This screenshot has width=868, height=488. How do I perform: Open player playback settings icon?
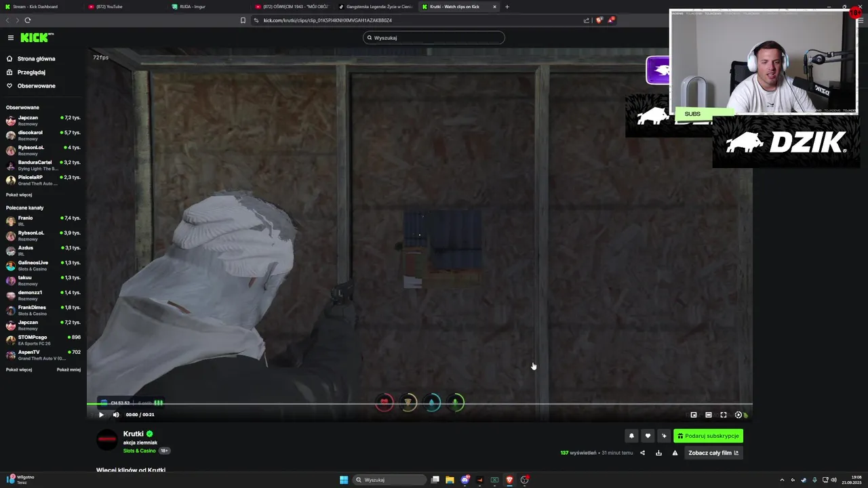coord(738,415)
